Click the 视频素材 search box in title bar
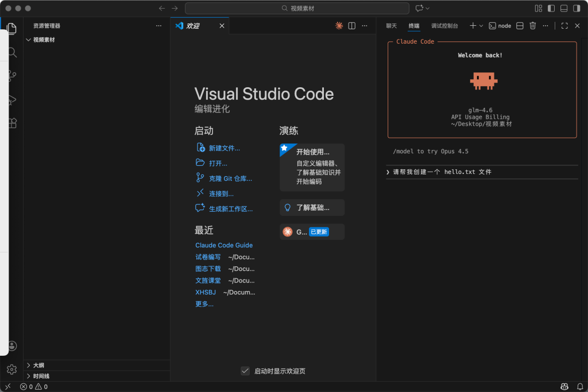588x392 pixels. click(297, 9)
